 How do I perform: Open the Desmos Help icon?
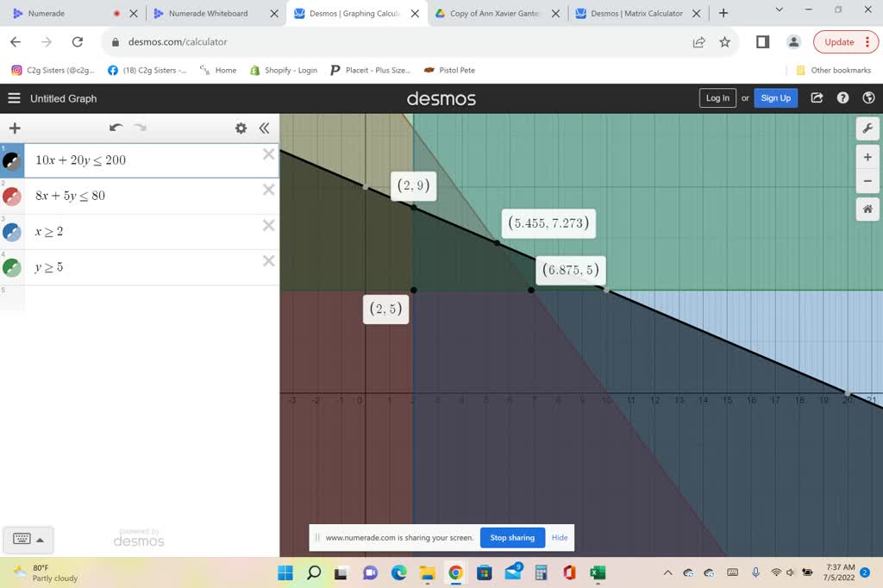tap(842, 98)
